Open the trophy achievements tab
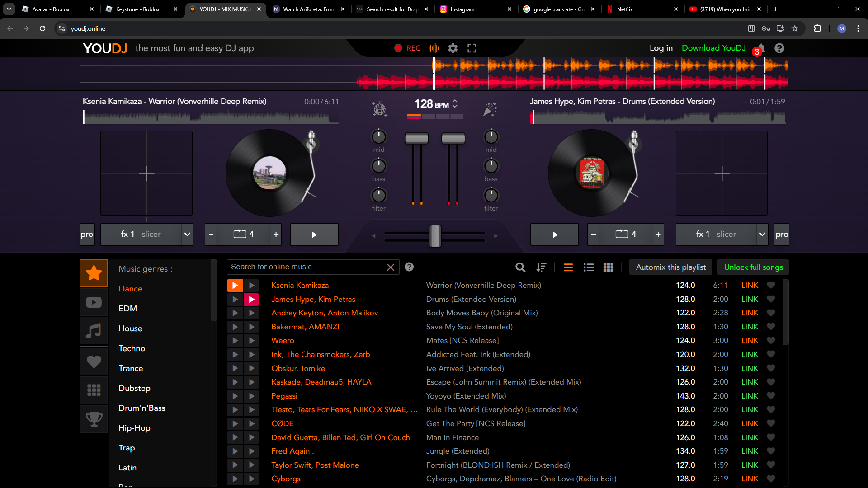Viewport: 868px width, 488px height. click(94, 419)
